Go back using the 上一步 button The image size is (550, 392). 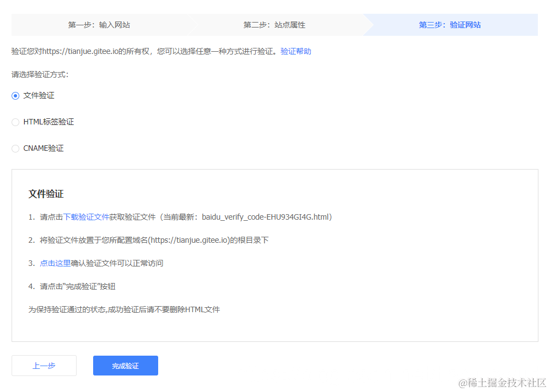44,365
